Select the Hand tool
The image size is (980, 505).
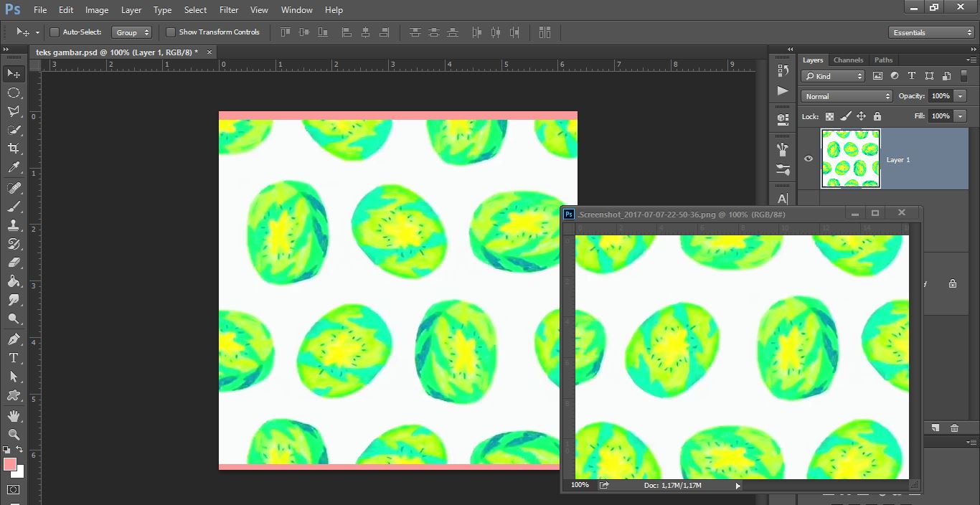pos(13,415)
